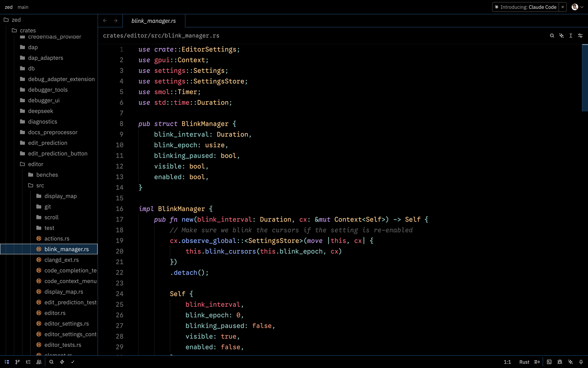The height and width of the screenshot is (368, 588).
Task: Open the collaboration panel people icon
Action: (x=39, y=362)
